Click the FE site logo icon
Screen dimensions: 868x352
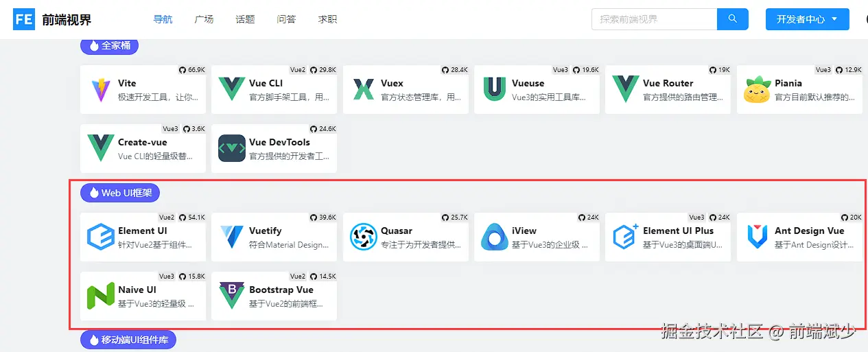click(24, 19)
